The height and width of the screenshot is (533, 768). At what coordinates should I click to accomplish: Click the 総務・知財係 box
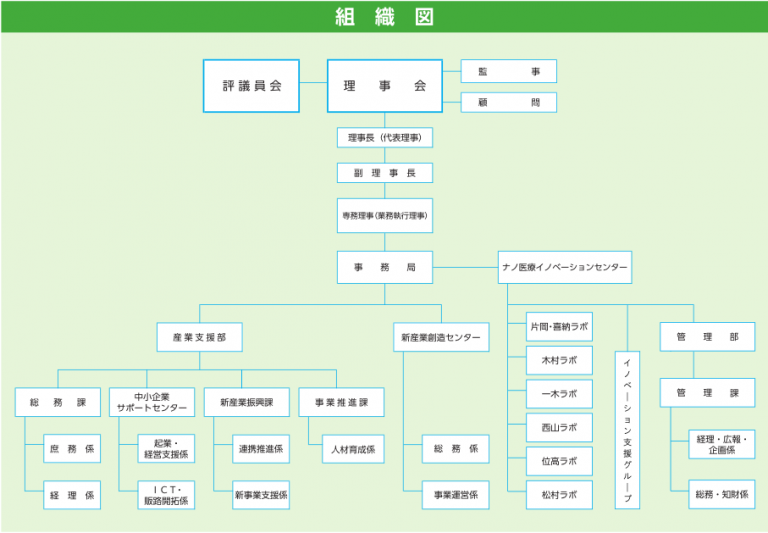click(x=722, y=494)
